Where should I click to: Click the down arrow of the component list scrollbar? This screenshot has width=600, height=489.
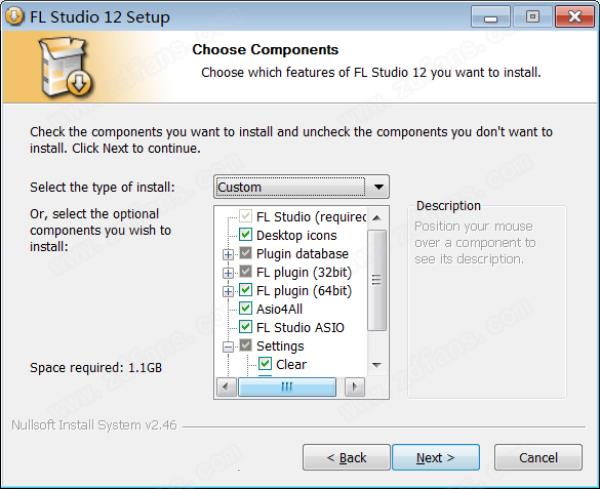tap(377, 365)
